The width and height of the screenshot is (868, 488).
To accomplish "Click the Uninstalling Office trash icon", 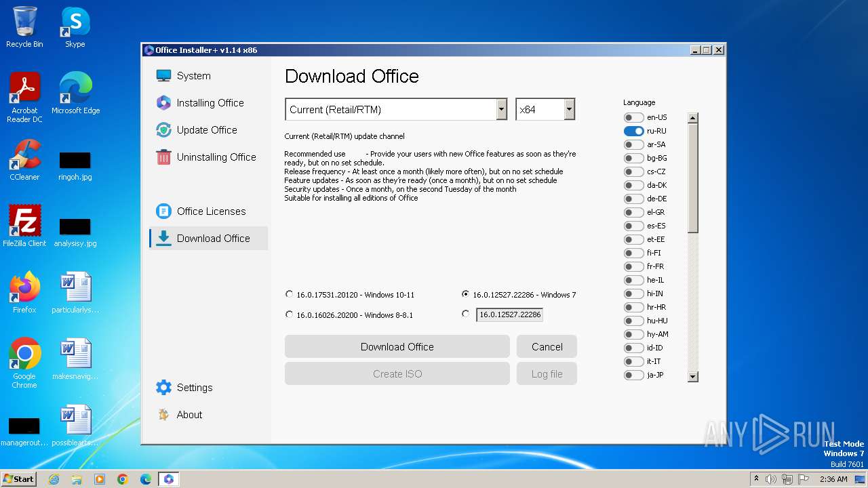I will tap(163, 157).
